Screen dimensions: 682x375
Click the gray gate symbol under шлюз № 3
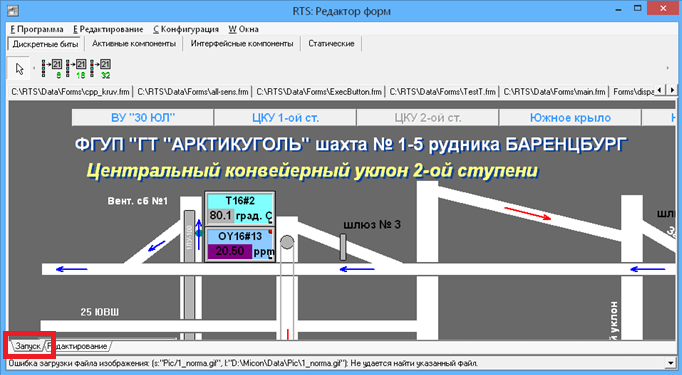[343, 247]
